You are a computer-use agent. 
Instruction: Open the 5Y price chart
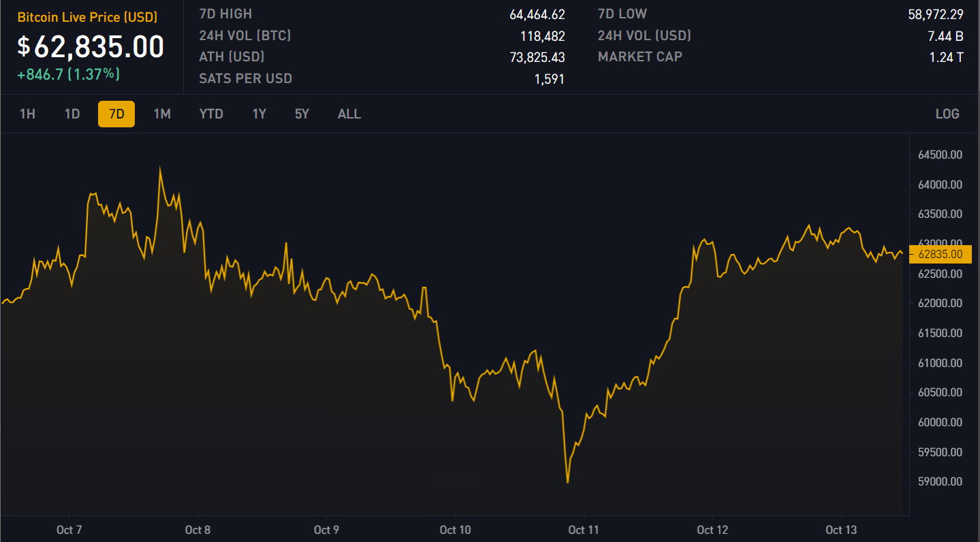click(x=302, y=114)
